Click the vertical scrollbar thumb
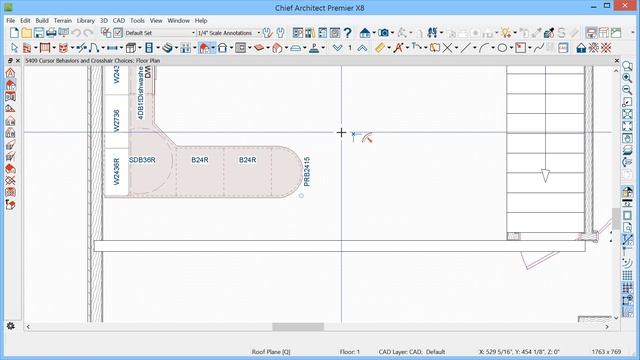Image resolution: width=640 pixels, height=360 pixels. click(616, 218)
